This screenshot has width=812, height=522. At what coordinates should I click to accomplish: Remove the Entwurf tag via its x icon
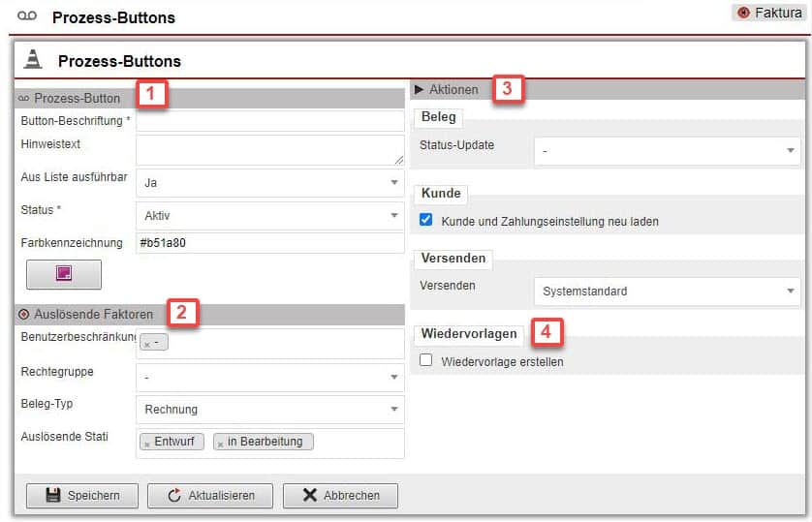click(x=146, y=443)
